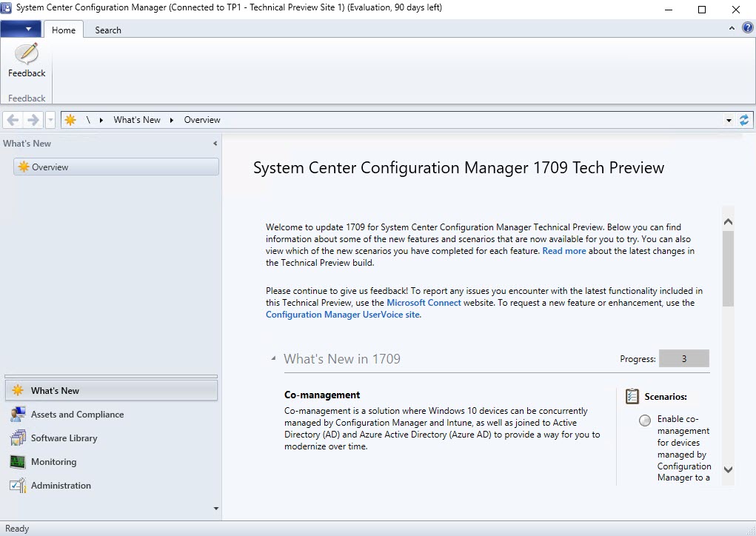Open the Software Library workspace
This screenshot has width=756, height=536.
click(111, 438)
